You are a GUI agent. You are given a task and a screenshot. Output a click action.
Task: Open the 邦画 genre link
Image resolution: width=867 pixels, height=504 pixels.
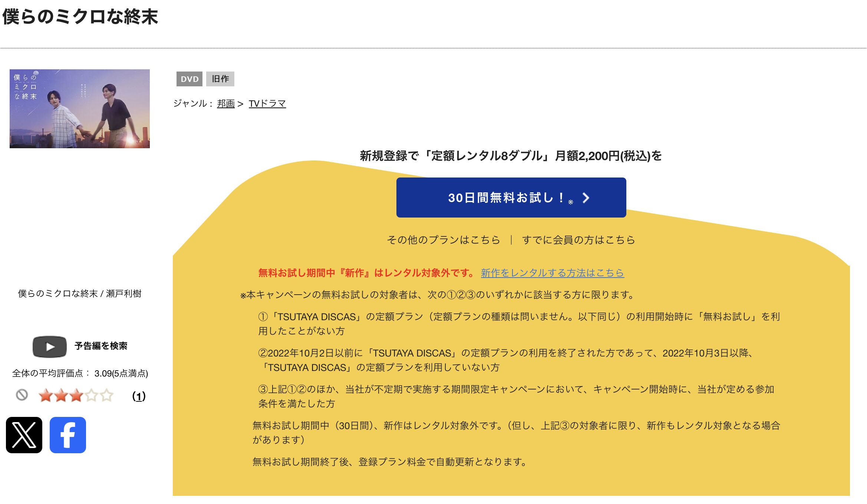tap(226, 103)
